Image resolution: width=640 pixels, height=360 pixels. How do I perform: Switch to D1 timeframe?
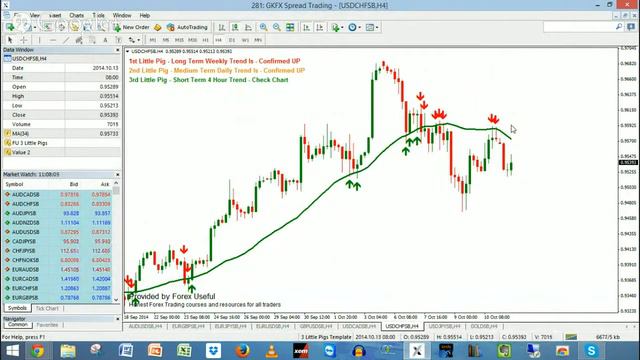coord(232,40)
